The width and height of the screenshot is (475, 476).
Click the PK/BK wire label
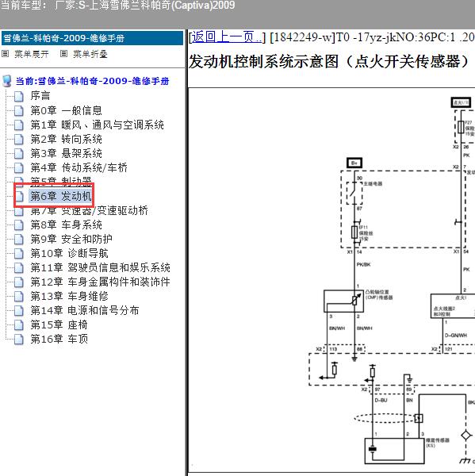coord(364,265)
